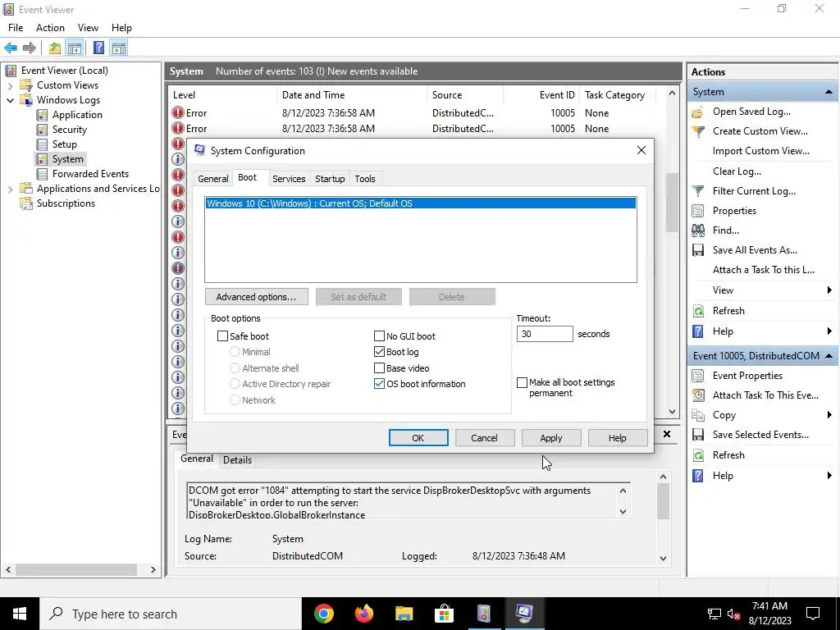This screenshot has width=840, height=630.
Task: Click Find action with binoculars
Action: [x=725, y=231]
